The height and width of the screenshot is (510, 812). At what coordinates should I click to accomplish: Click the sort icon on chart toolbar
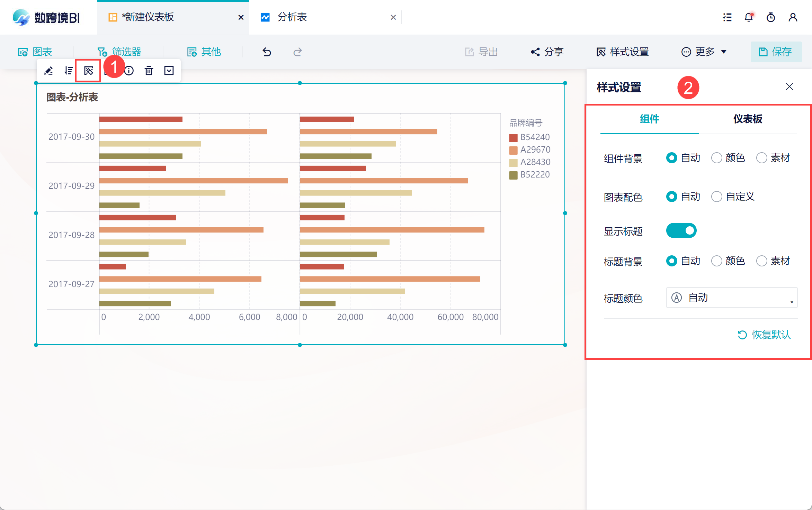tap(69, 71)
